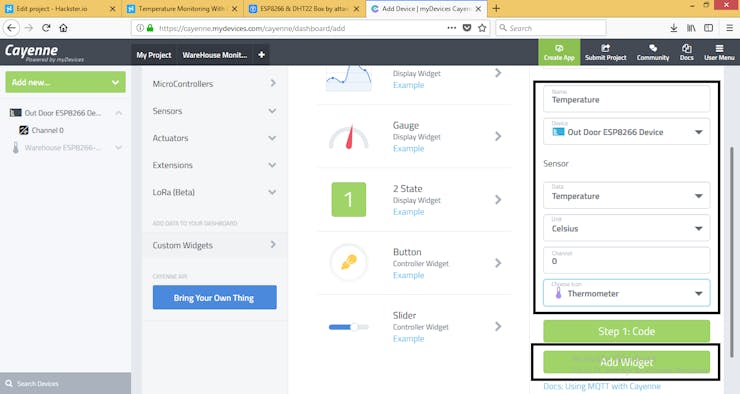Click the Add Widget button
Image resolution: width=740 pixels, height=394 pixels.
click(626, 362)
